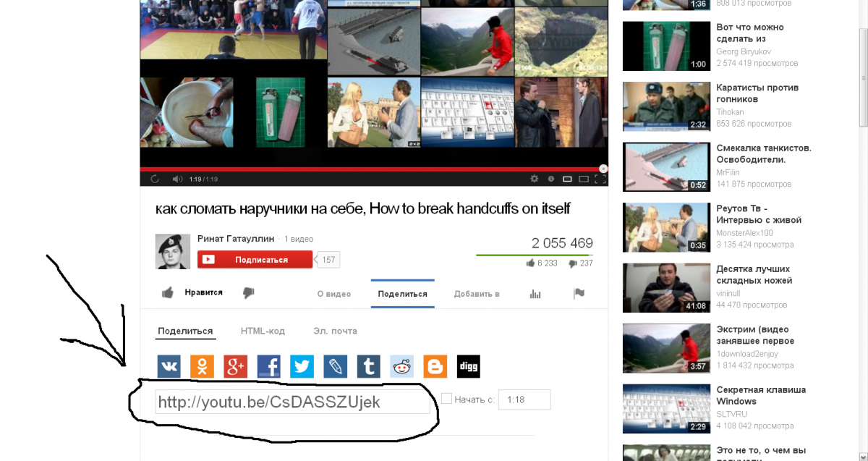The width and height of the screenshot is (868, 461).
Task: Share video on Twitter
Action: (302, 366)
